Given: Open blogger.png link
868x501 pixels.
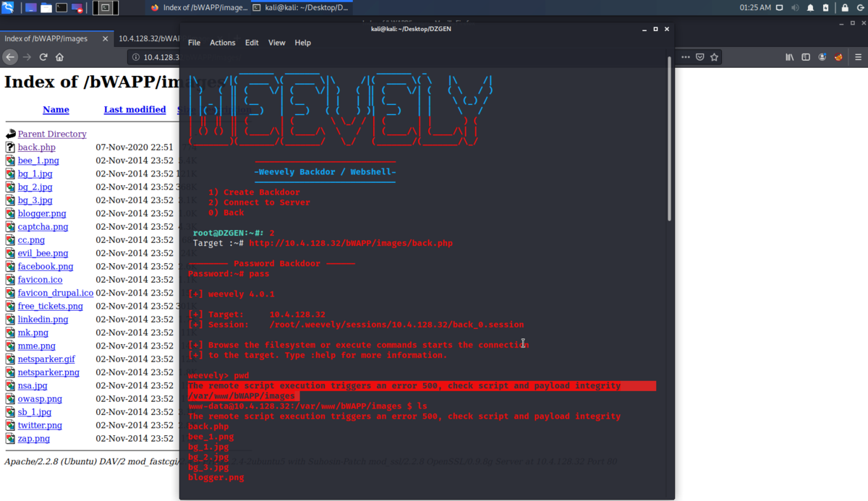Looking at the screenshot, I should [x=42, y=213].
